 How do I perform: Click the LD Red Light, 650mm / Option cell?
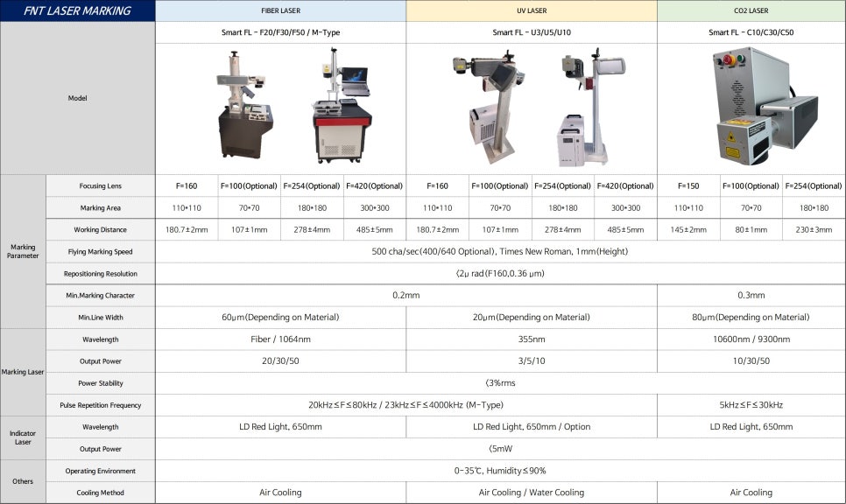coord(532,427)
